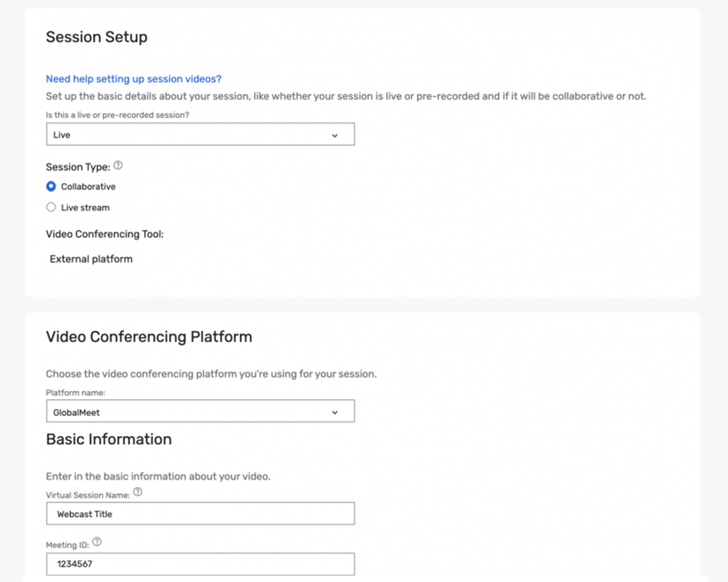Click the Session Setup heading
The height and width of the screenshot is (582, 728).
97,37
